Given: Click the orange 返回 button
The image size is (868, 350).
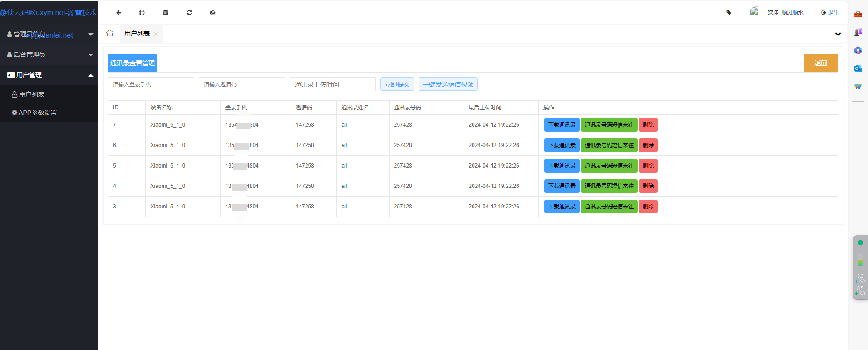Looking at the screenshot, I should tap(821, 63).
